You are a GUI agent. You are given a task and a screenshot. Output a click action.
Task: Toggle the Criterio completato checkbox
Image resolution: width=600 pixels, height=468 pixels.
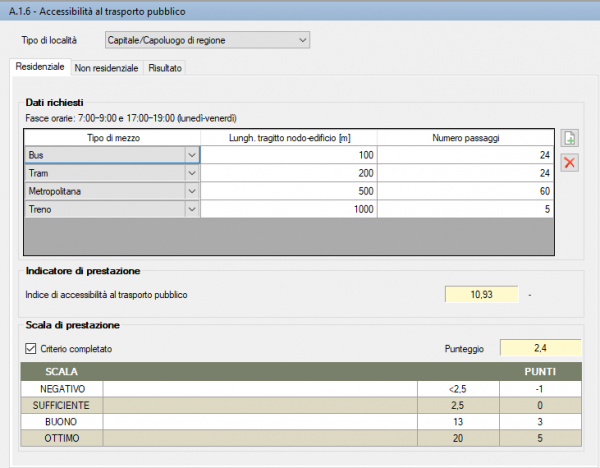pos(31,349)
